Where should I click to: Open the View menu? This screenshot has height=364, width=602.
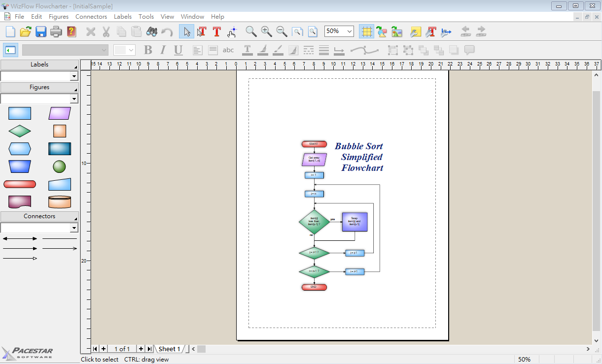(168, 16)
